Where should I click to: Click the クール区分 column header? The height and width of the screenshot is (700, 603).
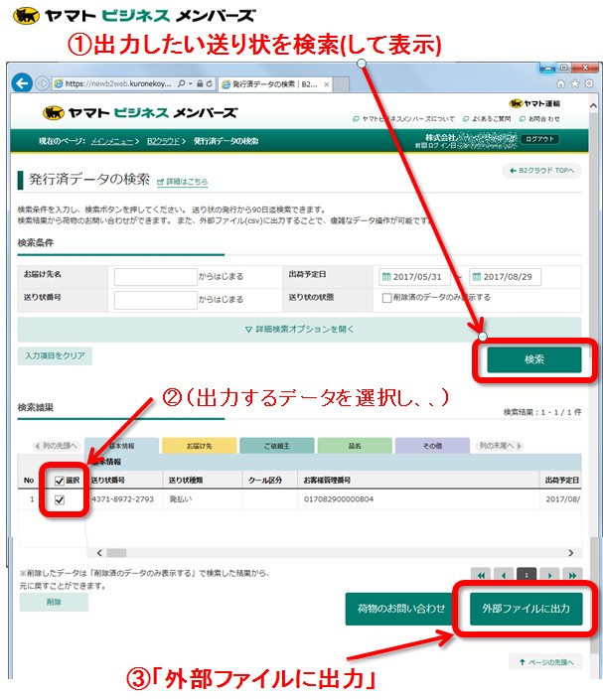265,480
